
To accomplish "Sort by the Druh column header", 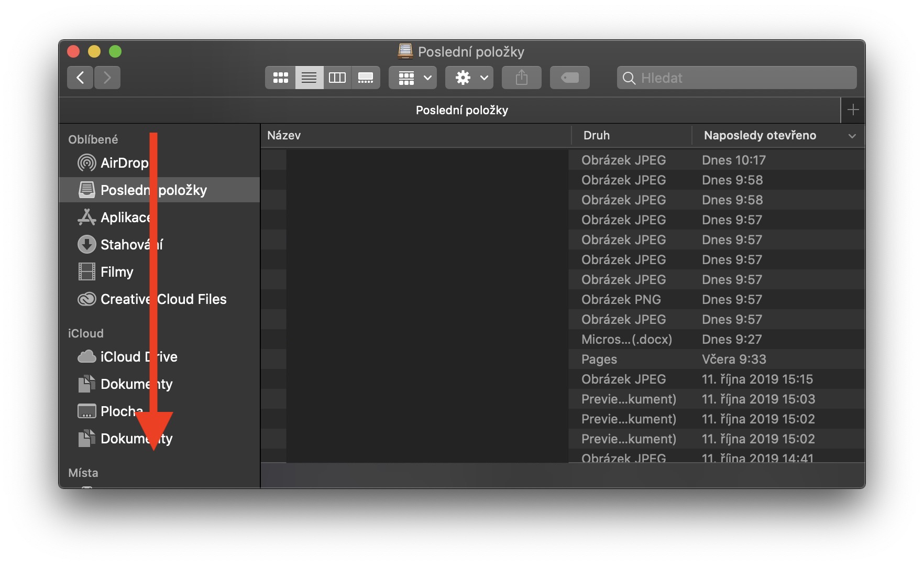I will tap(632, 135).
